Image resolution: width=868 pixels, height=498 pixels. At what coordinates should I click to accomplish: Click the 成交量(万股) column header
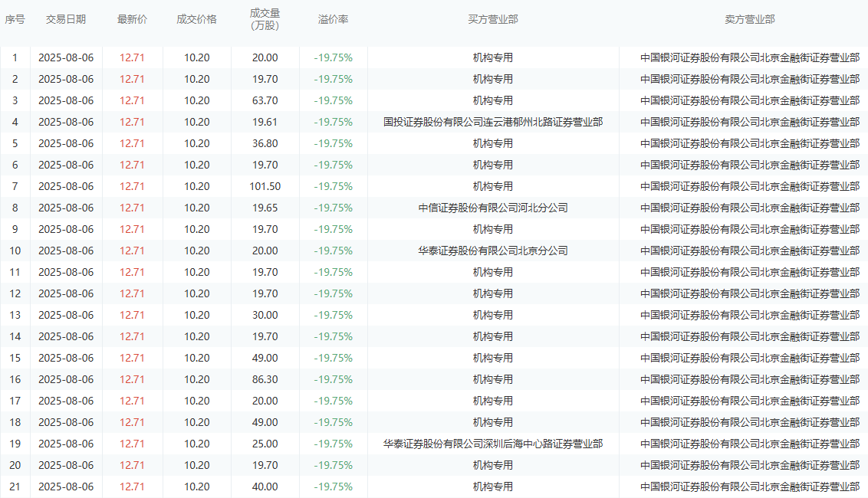pos(265,19)
